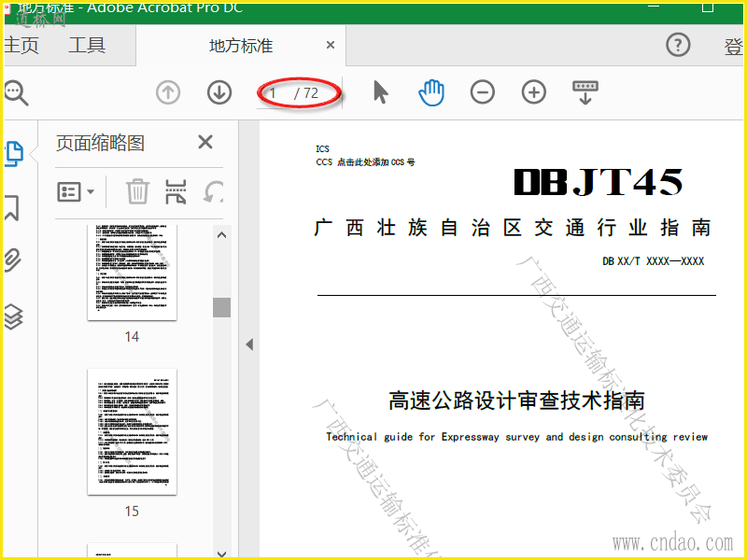Click the thumbnail panel scrollbar thumb
The height and width of the screenshot is (560, 747).
tap(221, 307)
